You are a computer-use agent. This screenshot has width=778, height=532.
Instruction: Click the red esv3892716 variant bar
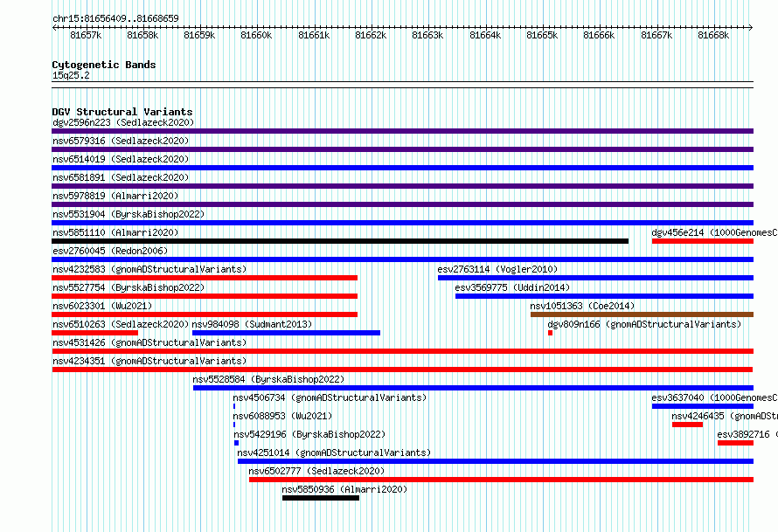point(735,443)
